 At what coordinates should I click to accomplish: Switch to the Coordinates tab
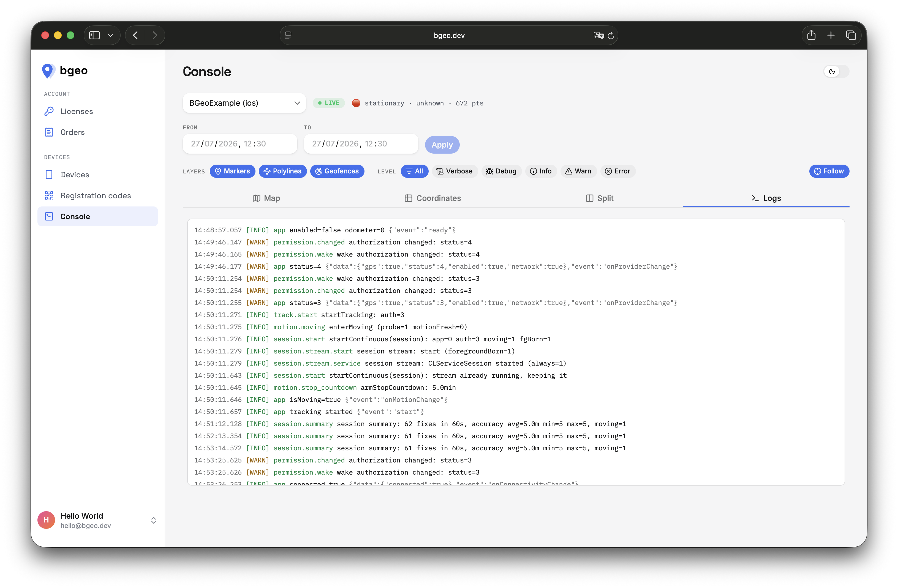[x=433, y=198]
